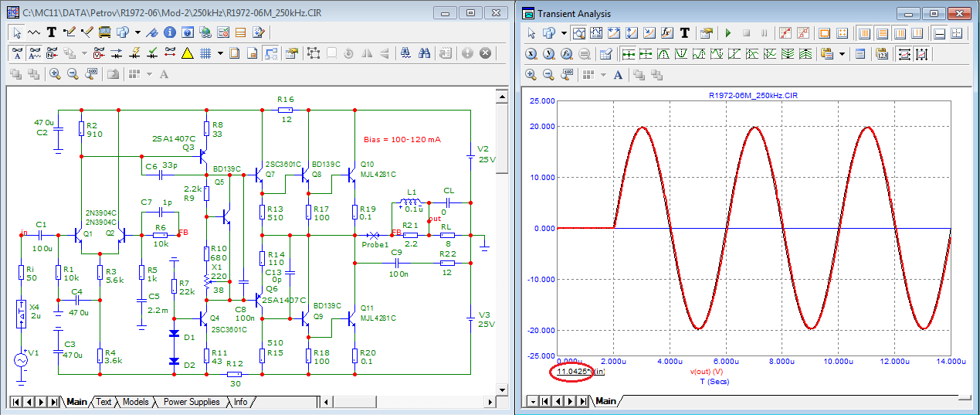Toggle the grid display in the schematic toolbar
The width and height of the screenshot is (980, 415).
pos(206,53)
